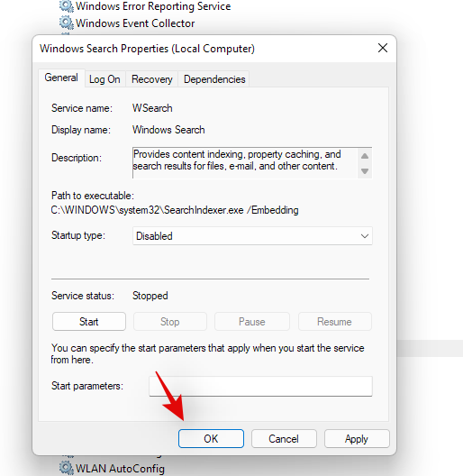This screenshot has width=463, height=476.
Task: Click inside the Description text box
Action: pyautogui.click(x=244, y=163)
